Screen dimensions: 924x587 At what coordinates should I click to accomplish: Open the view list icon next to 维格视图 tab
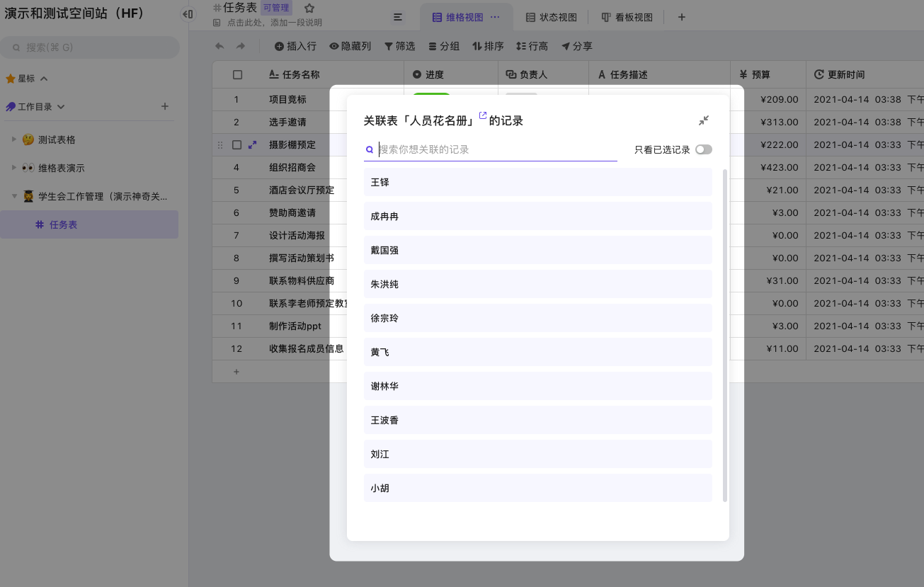[x=398, y=17]
